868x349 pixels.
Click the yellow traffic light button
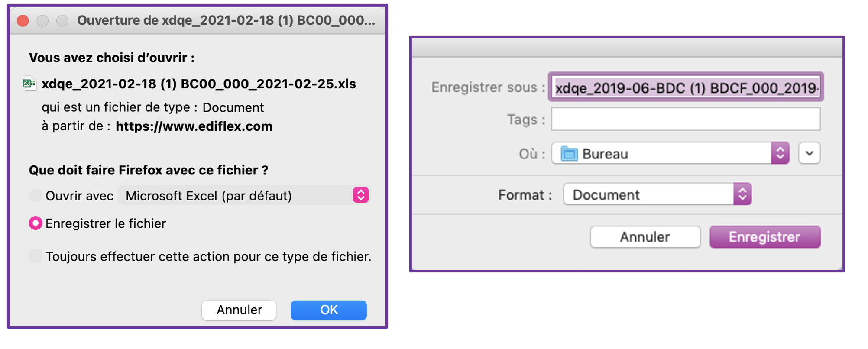(x=42, y=20)
